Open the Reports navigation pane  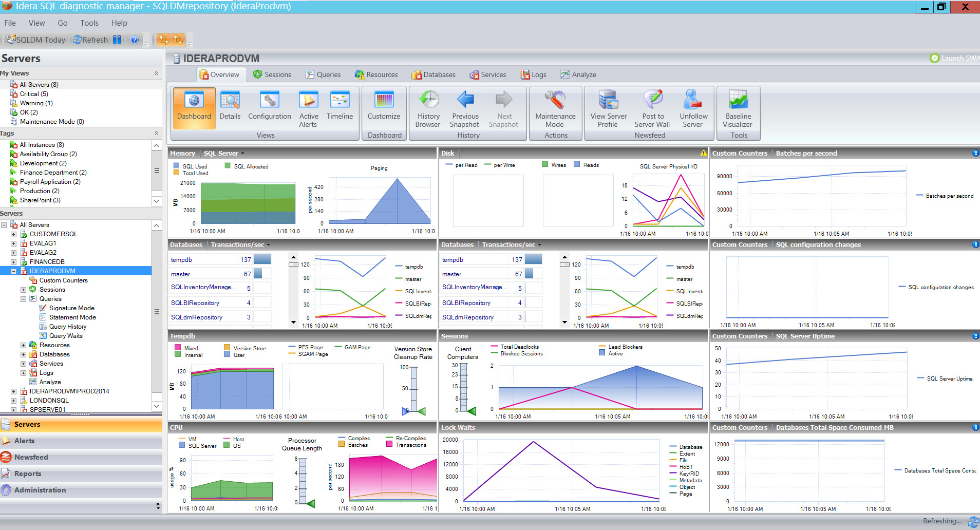[x=81, y=474]
